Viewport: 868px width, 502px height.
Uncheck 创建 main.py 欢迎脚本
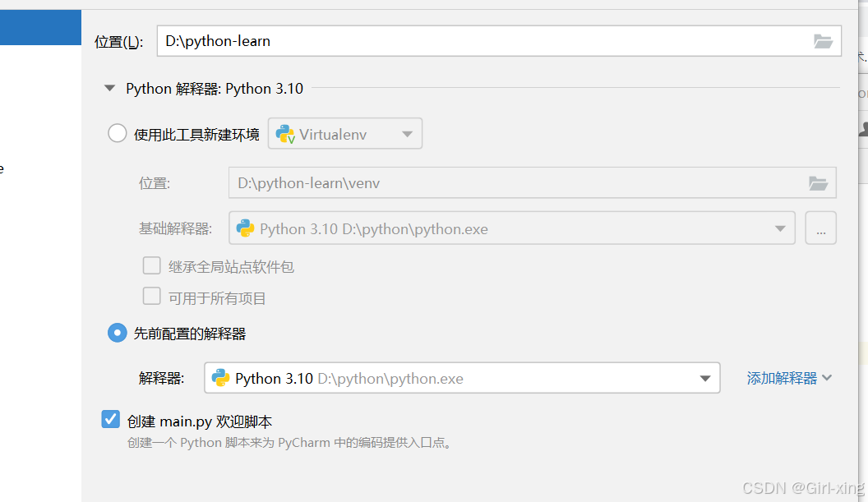pos(110,419)
